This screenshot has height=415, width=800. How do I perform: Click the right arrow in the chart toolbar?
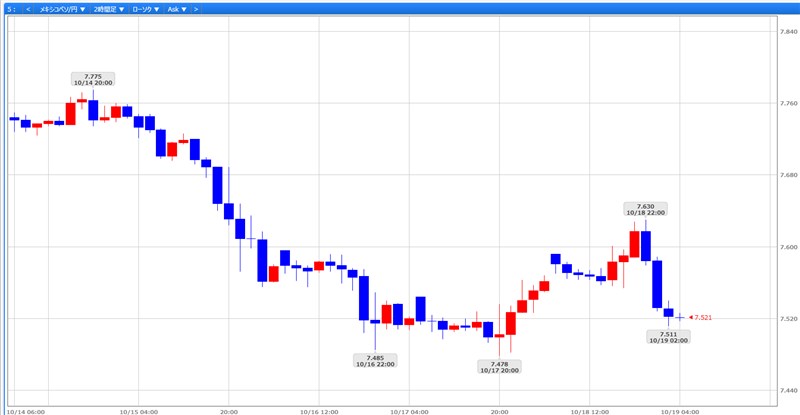point(195,8)
